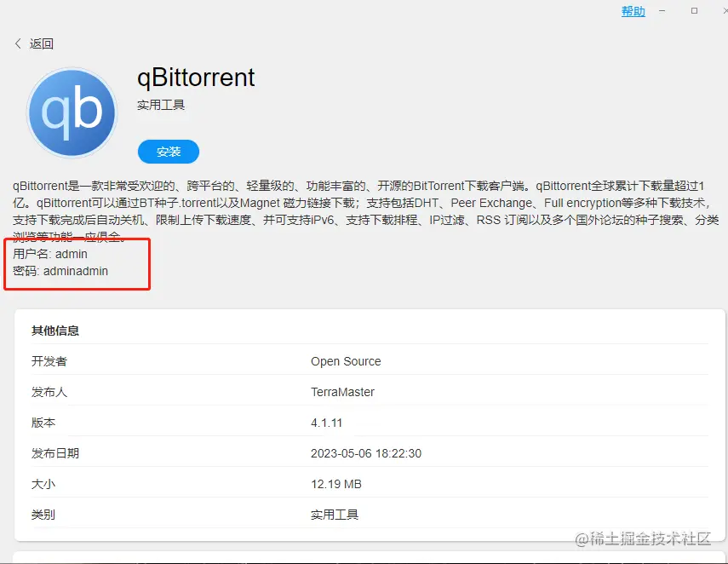This screenshot has width=728, height=564.
Task: Click the 密码: adminadmin line
Action: tap(60, 271)
